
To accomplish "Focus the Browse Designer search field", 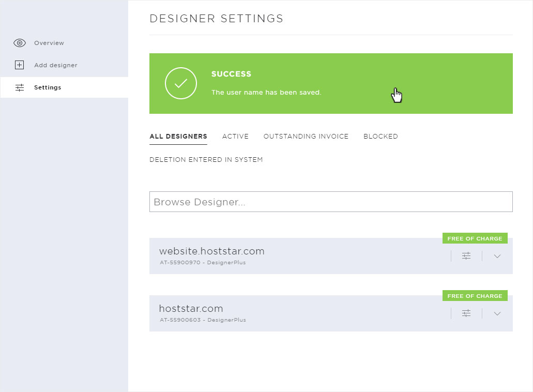I will 331,202.
